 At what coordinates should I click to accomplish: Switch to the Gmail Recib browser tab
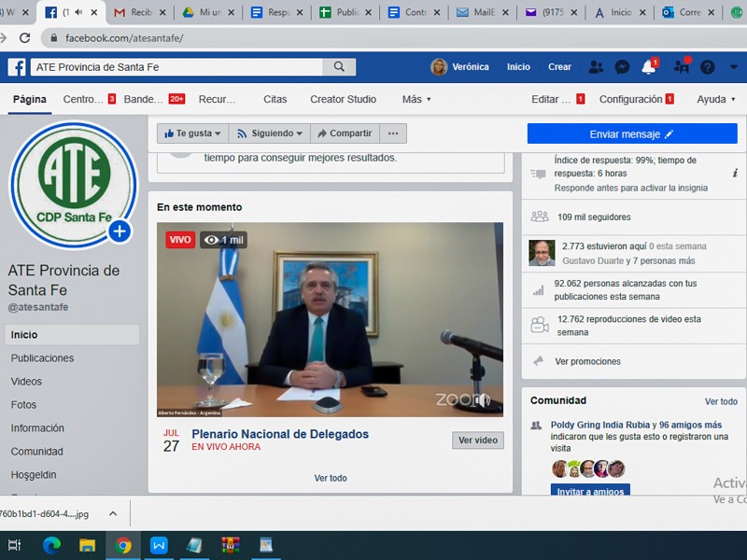point(141,12)
